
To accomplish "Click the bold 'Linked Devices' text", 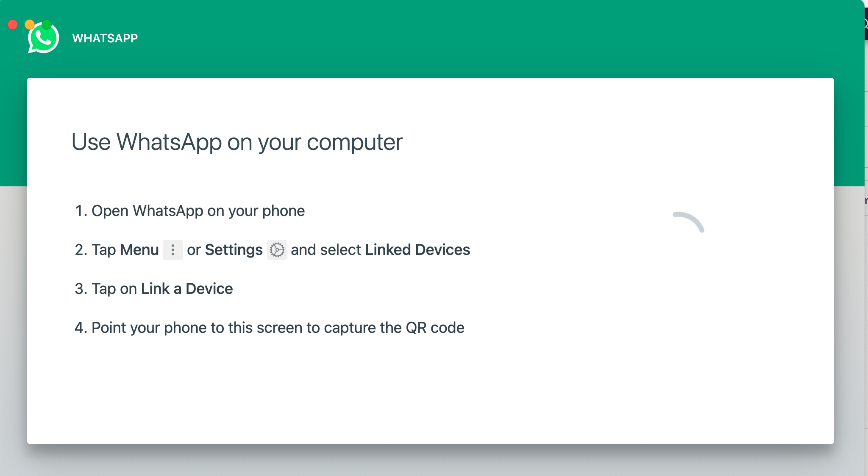I will [x=417, y=250].
